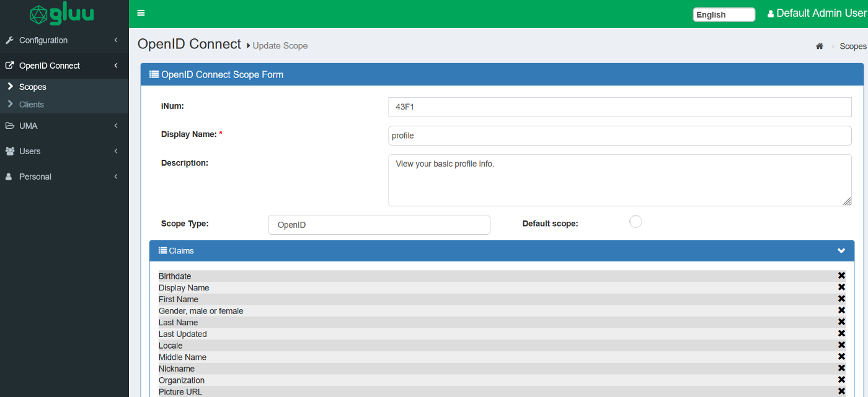The width and height of the screenshot is (868, 397).
Task: Click the Display Name input field
Action: [620, 136]
